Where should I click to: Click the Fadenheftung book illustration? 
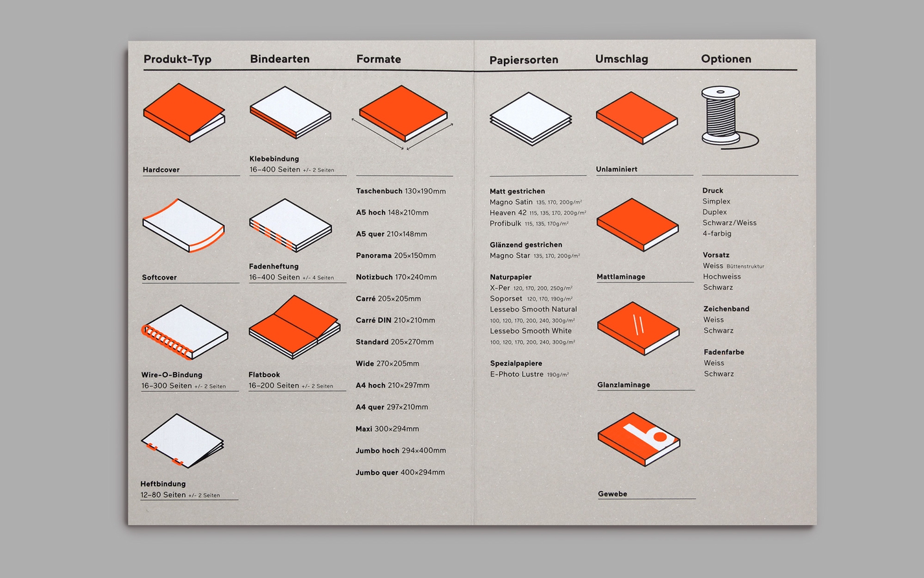click(x=290, y=225)
